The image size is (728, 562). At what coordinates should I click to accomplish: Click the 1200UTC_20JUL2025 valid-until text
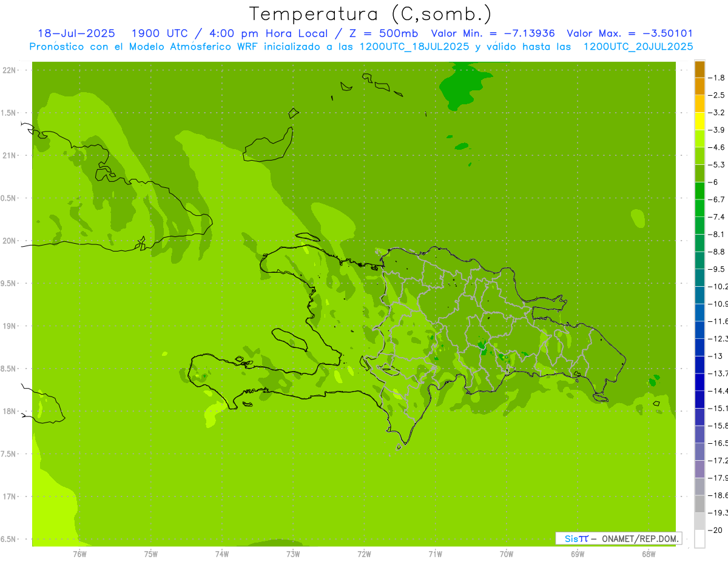[x=638, y=47]
